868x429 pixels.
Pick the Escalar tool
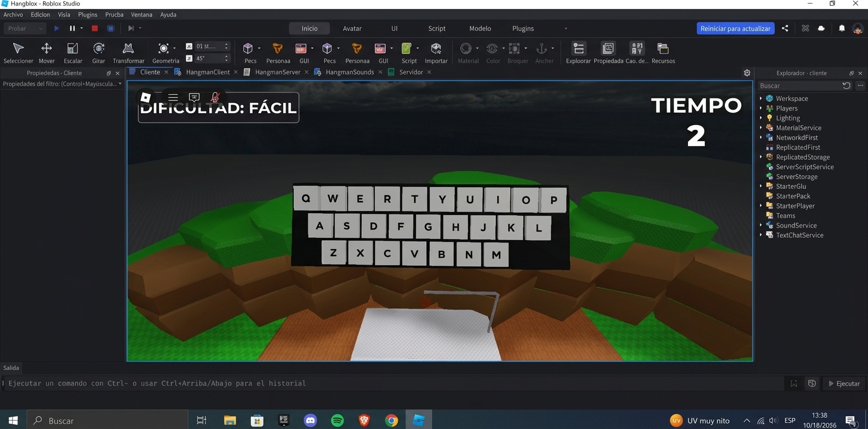[x=73, y=52]
